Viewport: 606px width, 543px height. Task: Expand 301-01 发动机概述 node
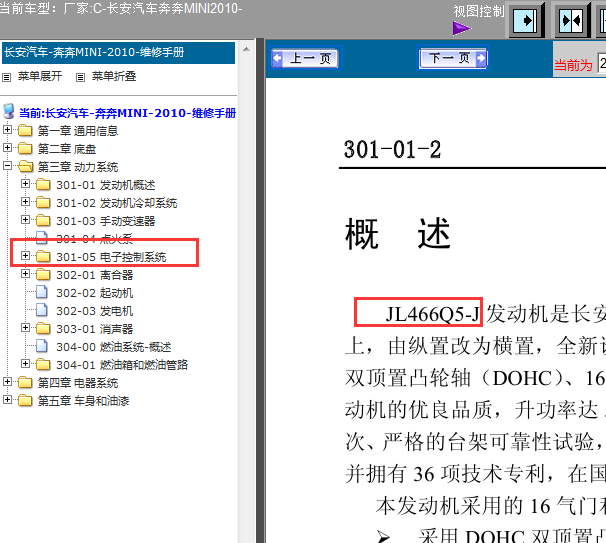click(25, 184)
